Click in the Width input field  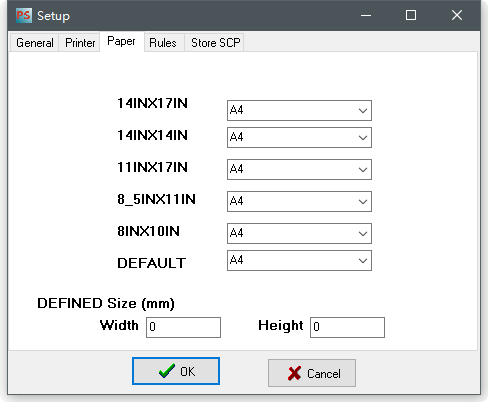pos(183,327)
